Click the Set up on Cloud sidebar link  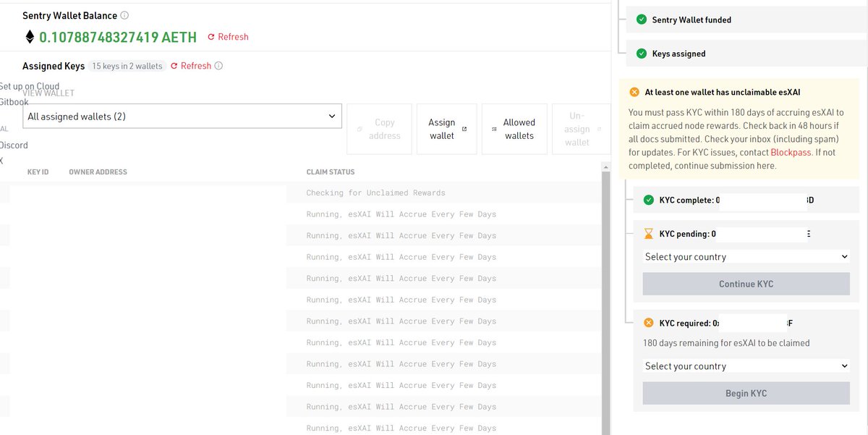click(30, 86)
